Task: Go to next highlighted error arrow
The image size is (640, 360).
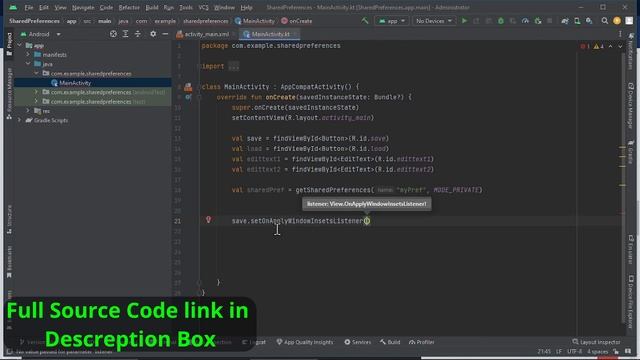Action: point(620,47)
